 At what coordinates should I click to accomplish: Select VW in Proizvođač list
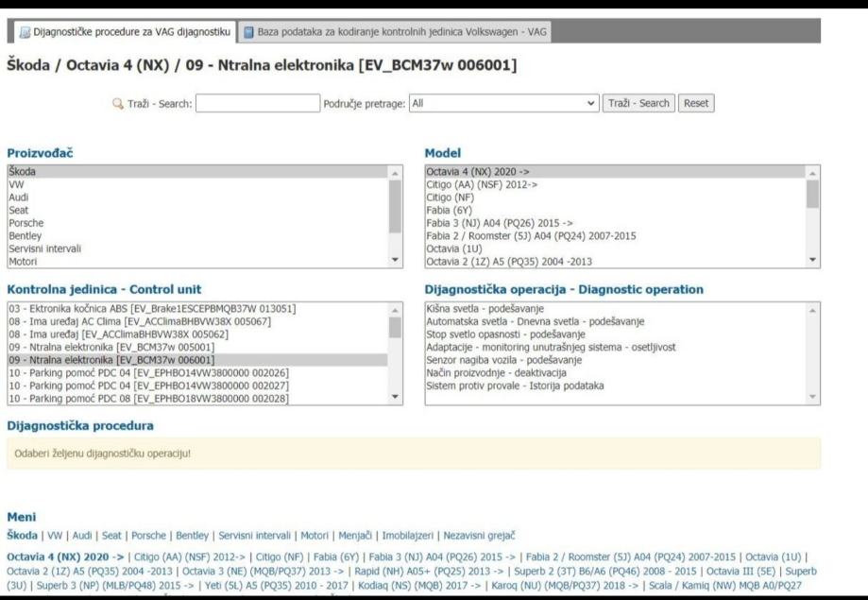tap(198, 184)
